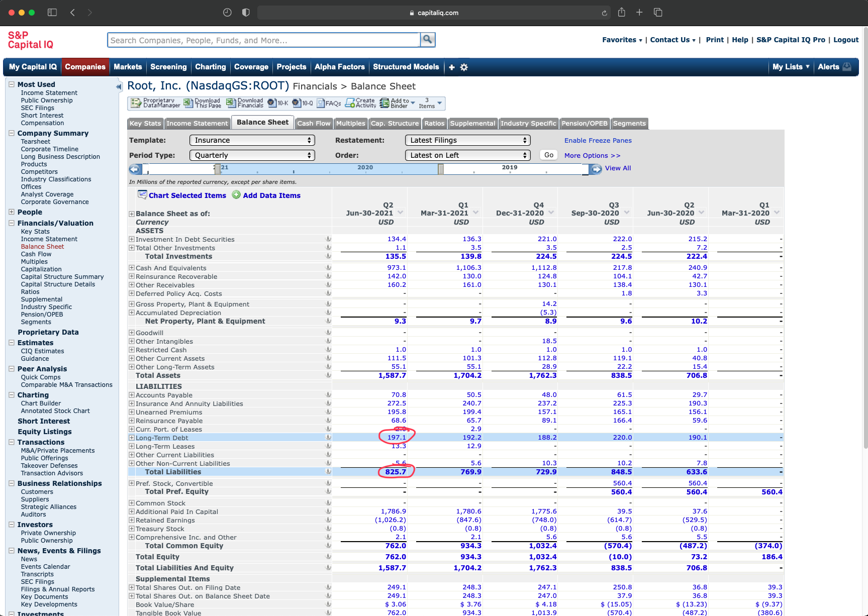The width and height of the screenshot is (868, 616).
Task: Focus the Search Companies input field
Action: tap(264, 40)
